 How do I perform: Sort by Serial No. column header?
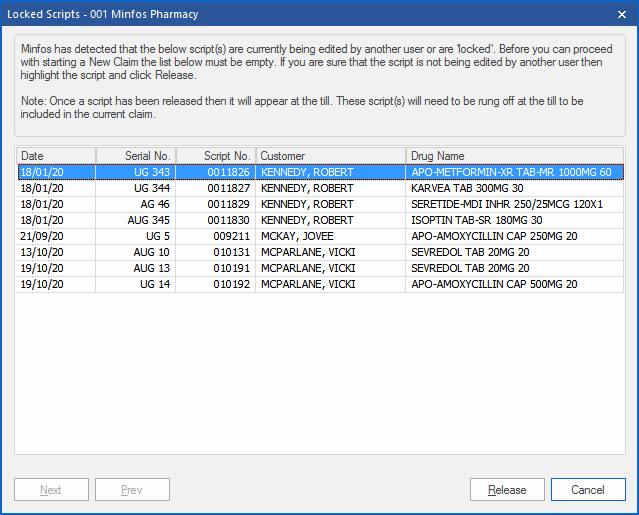click(136, 156)
